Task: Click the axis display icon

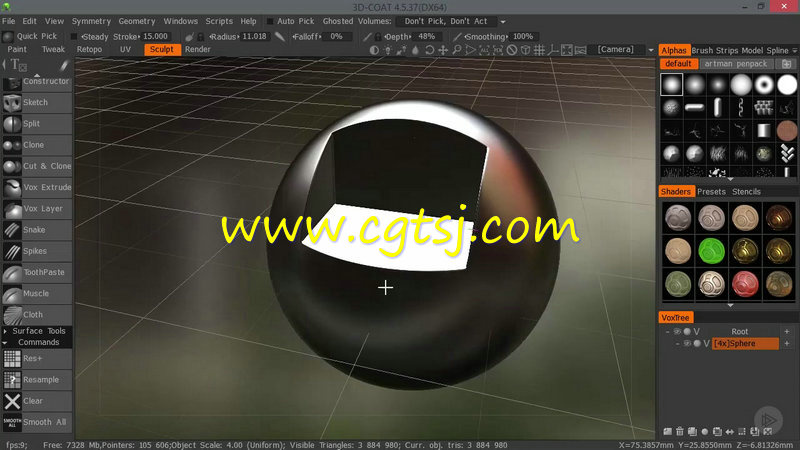Action: coord(553,50)
